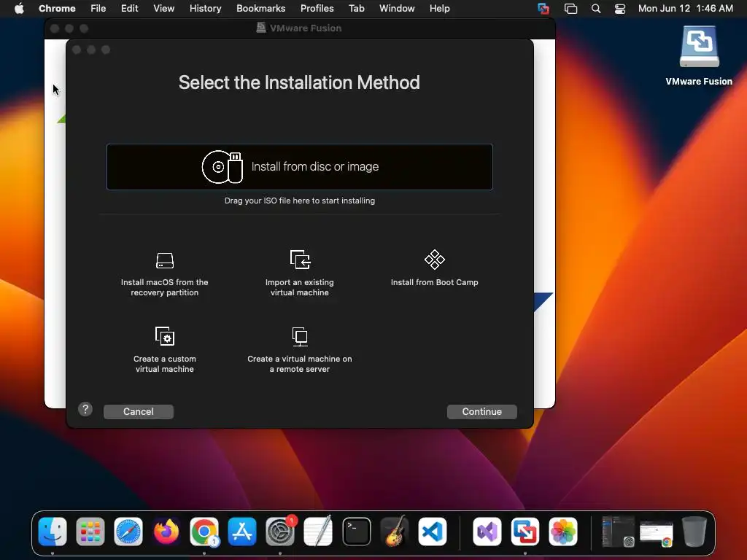Click the date and time in menu bar
Viewport: 747px width, 560px height.
686,8
